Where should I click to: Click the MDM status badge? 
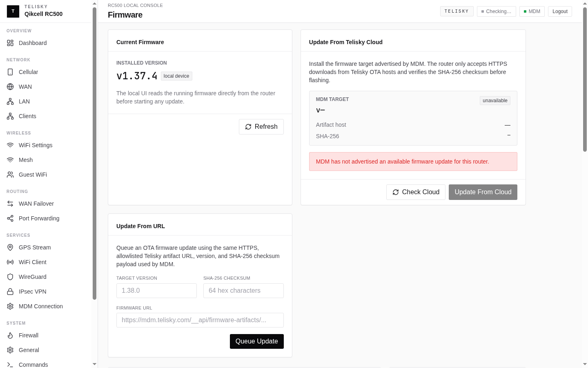532,11
